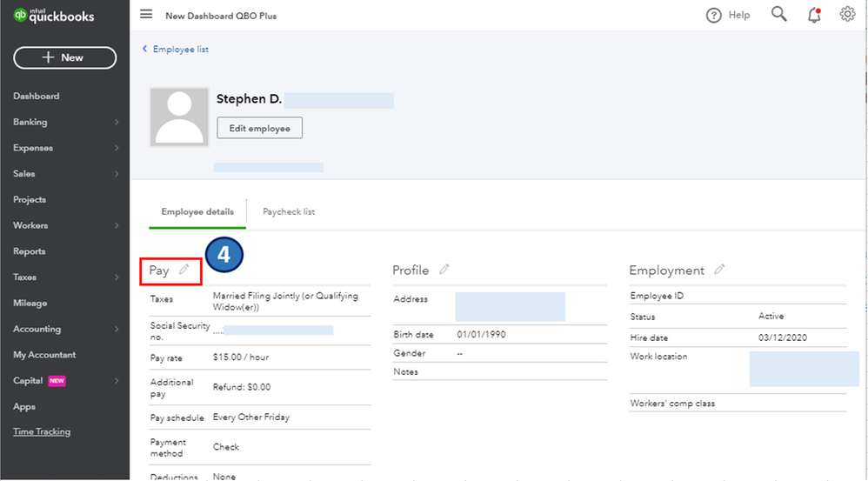Click the search magnifier icon
The height and width of the screenshot is (481, 868).
tap(778, 14)
